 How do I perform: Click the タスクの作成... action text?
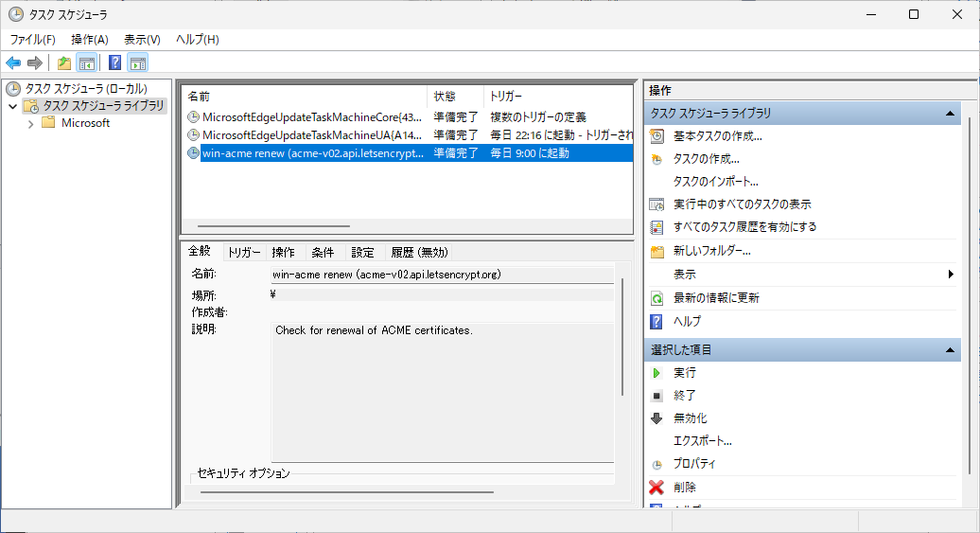[707, 159]
